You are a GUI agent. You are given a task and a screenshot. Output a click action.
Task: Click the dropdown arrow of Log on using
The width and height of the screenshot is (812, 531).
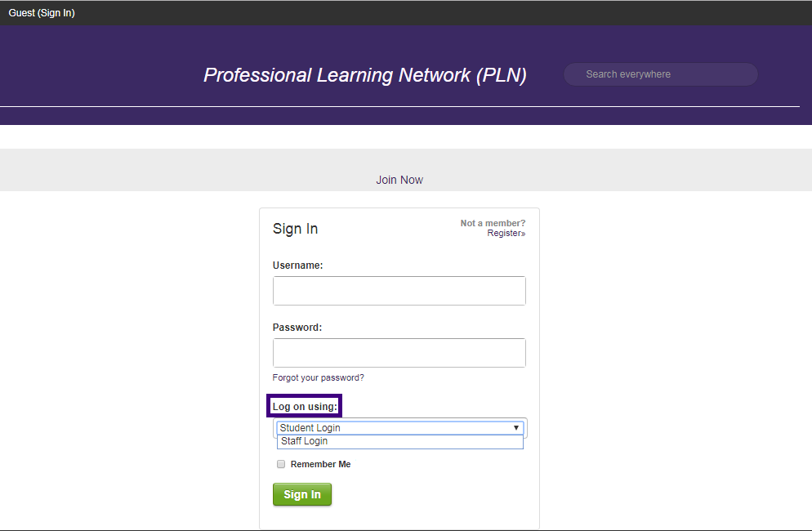(515, 428)
